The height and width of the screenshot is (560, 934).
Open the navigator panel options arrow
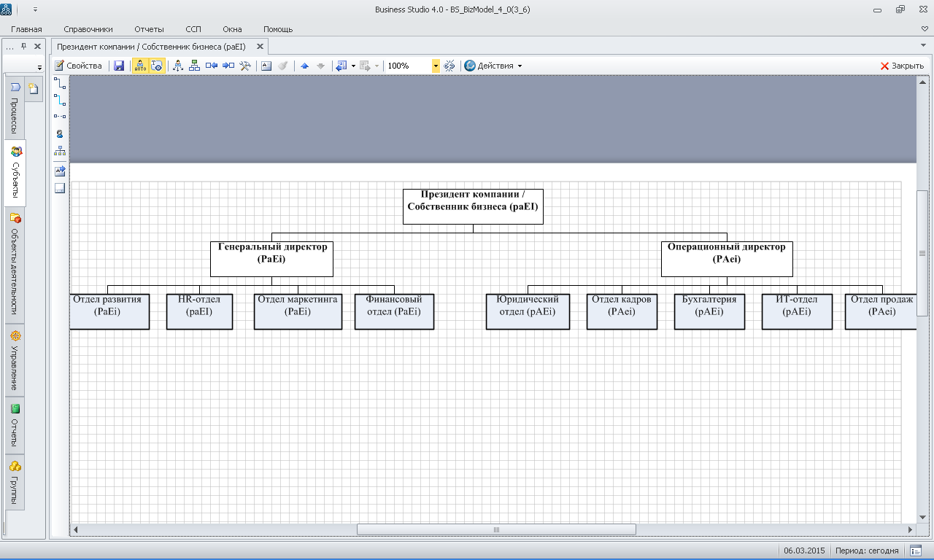(40, 67)
